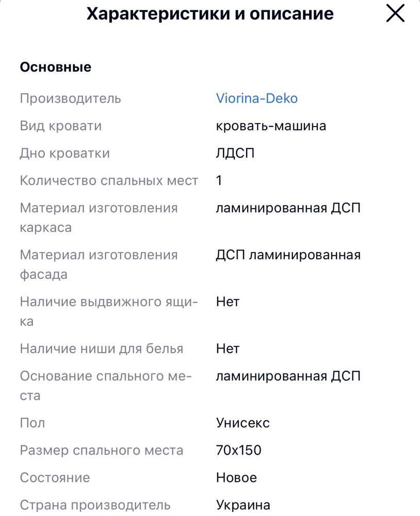Click the Характеристики и описание title
Image resolution: width=420 pixels, height=516 pixels.
pyautogui.click(x=210, y=14)
